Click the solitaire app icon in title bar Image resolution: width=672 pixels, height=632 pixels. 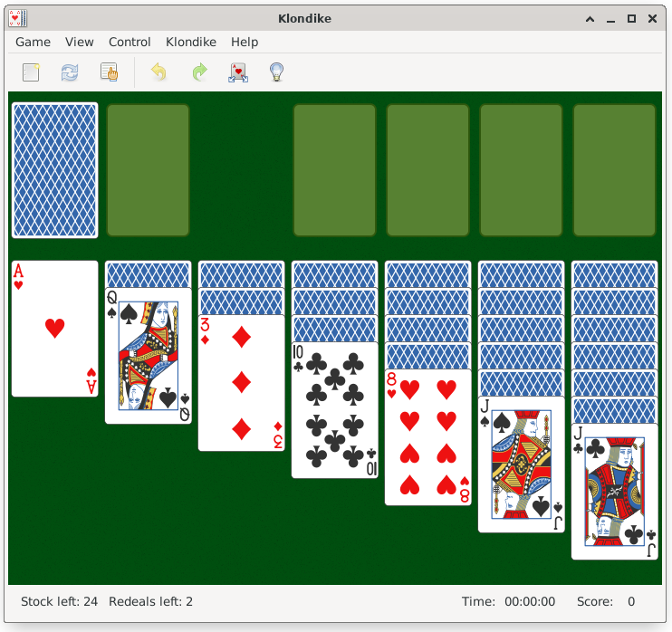[x=17, y=19]
